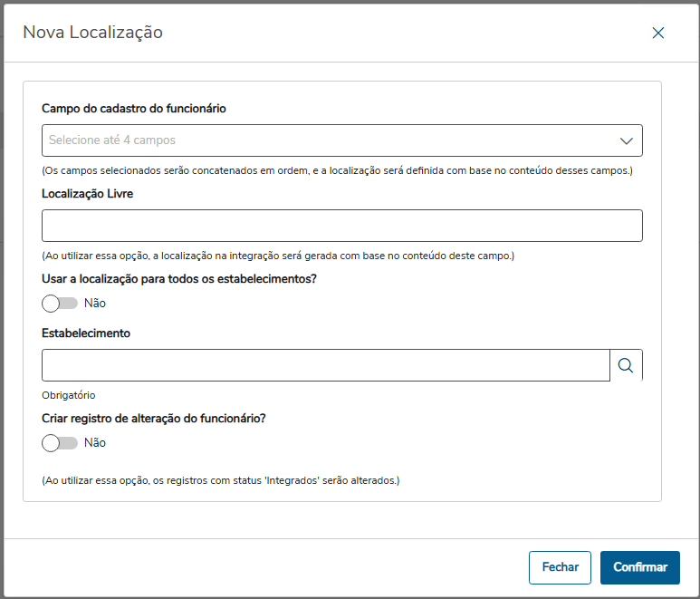This screenshot has width=700, height=599.
Task: Close the Nova Localização dialog with the X
Action: coord(658,33)
